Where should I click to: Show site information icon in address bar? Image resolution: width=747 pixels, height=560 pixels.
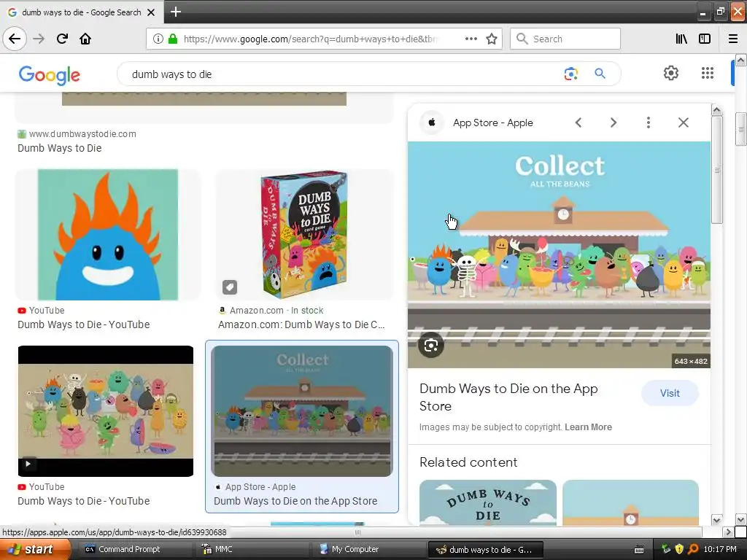click(158, 39)
